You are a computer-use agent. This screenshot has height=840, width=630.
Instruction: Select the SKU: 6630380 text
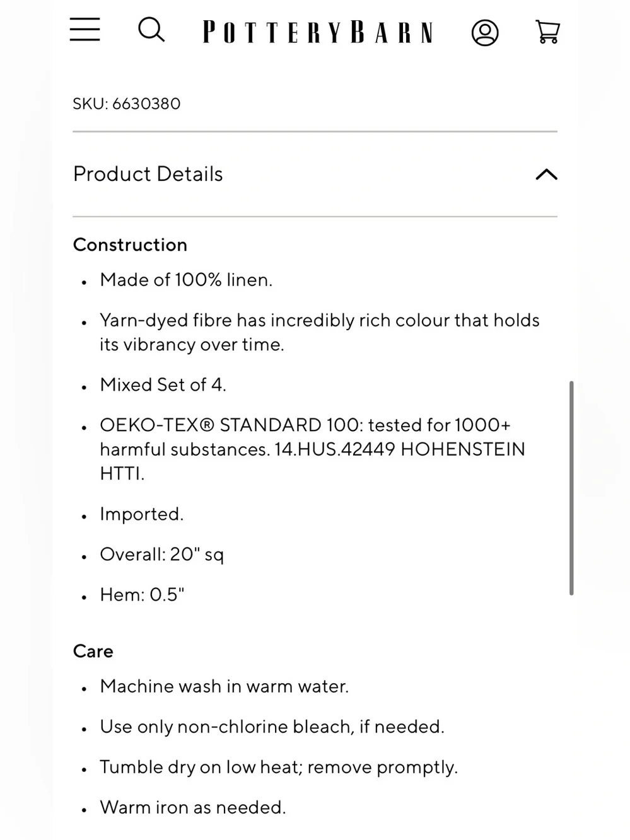click(127, 104)
